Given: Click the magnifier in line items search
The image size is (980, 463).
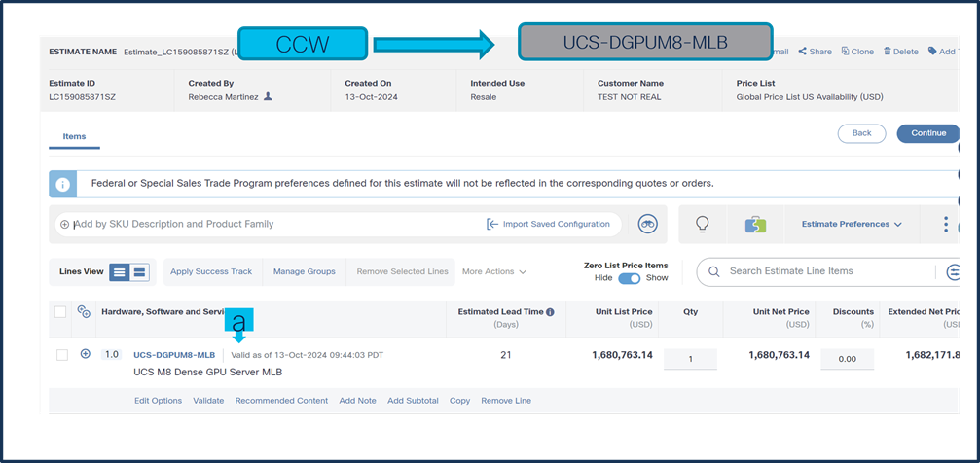Looking at the screenshot, I should point(713,271).
